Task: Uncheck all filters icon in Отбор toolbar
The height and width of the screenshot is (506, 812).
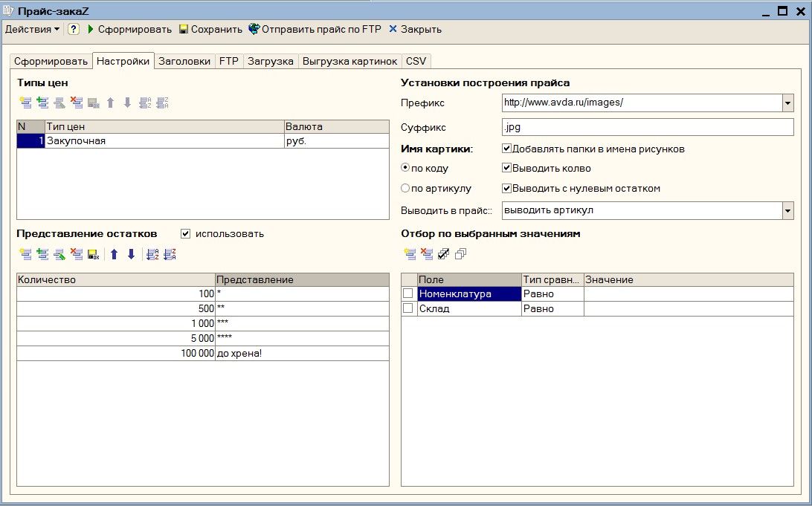Action: point(460,254)
